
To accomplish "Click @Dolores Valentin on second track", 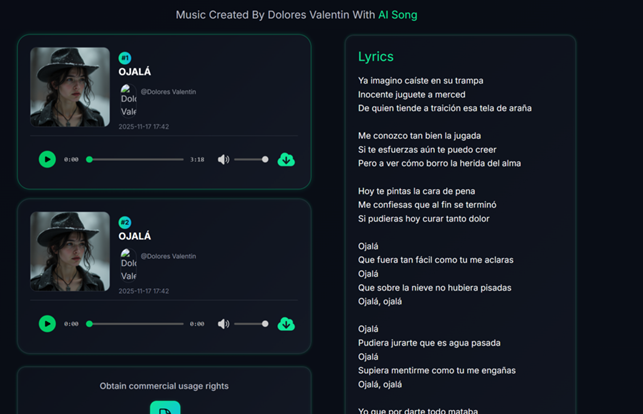I will [168, 256].
